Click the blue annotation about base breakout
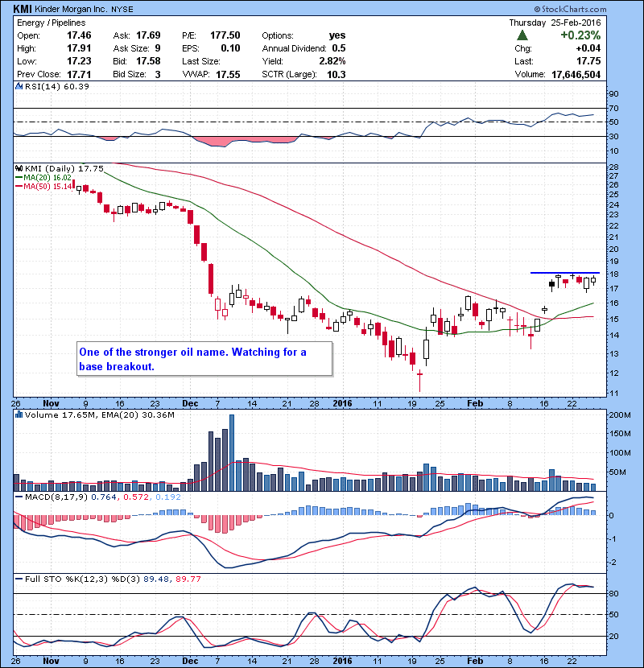The height and width of the screenshot is (668, 644). [x=204, y=359]
